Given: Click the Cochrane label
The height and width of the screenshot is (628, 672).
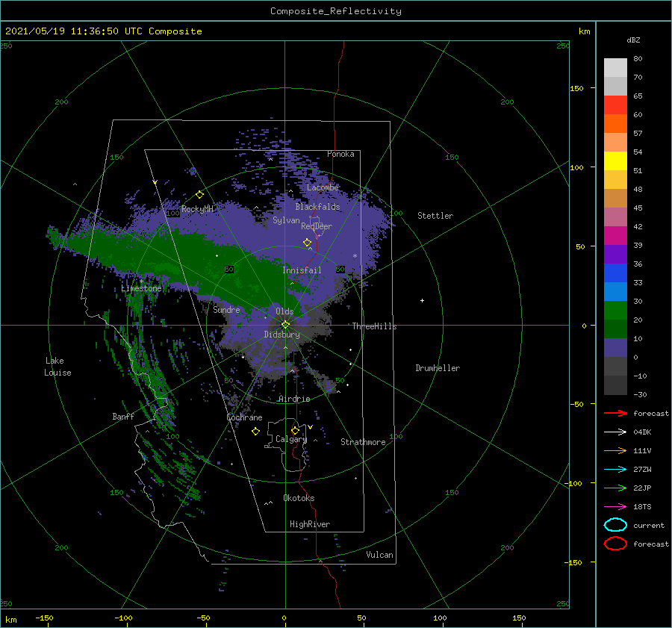Looking at the screenshot, I should pyautogui.click(x=244, y=417).
